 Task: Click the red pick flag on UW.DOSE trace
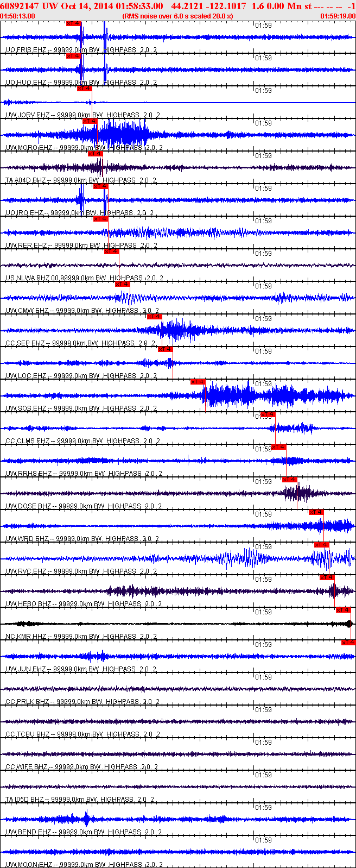289,480
